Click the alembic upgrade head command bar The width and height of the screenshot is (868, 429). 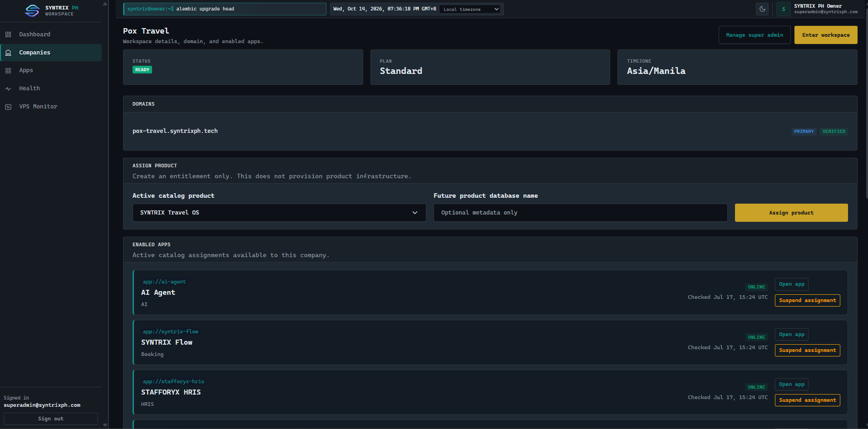225,9
